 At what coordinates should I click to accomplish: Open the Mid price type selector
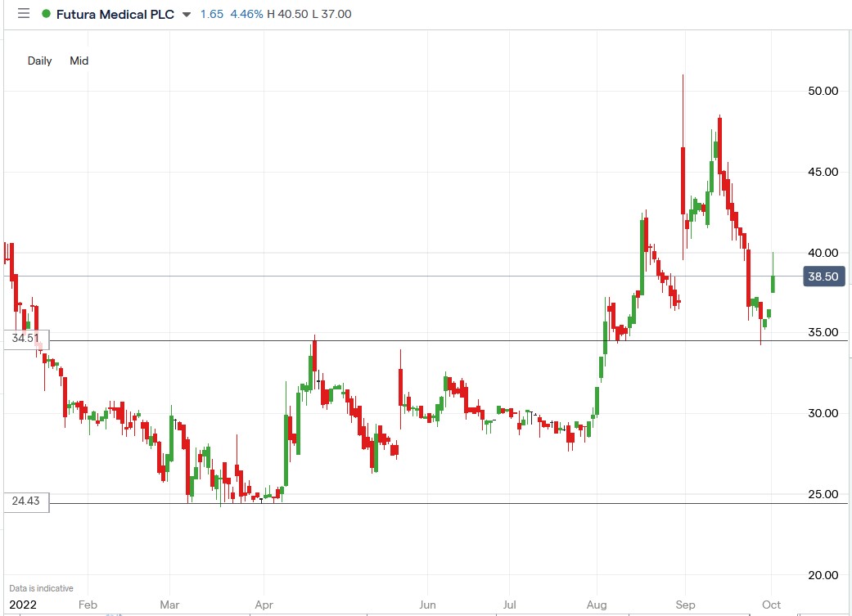pos(79,61)
